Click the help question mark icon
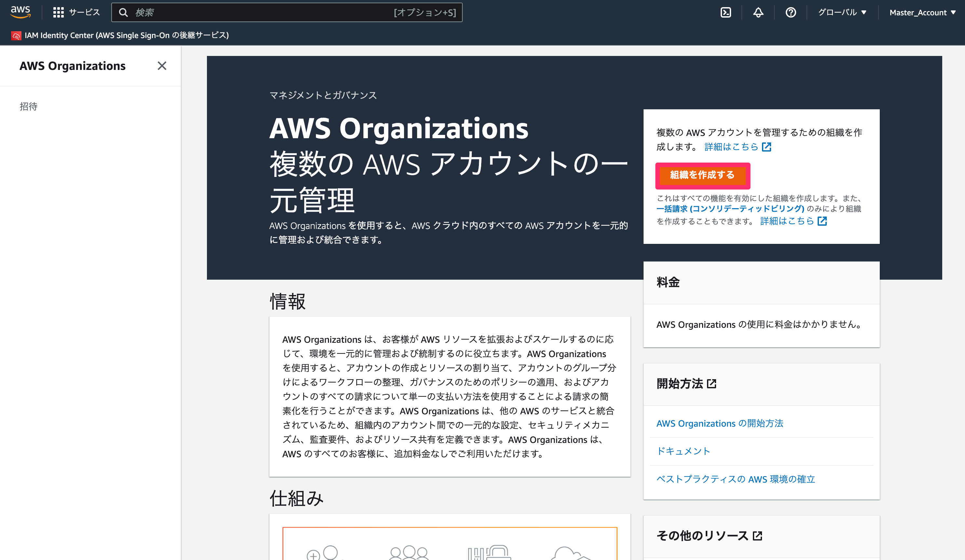 pyautogui.click(x=791, y=13)
